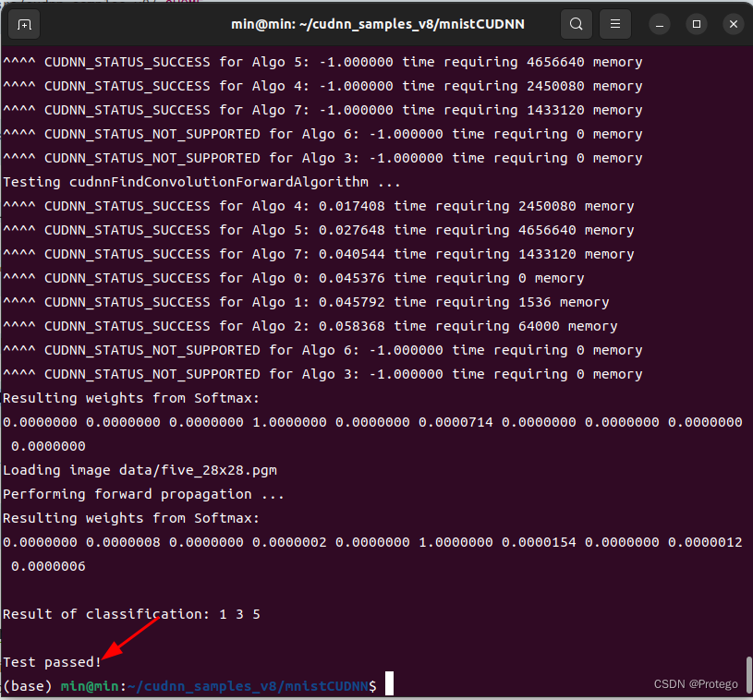The height and width of the screenshot is (700, 753).
Task: Click the 'Test passed!' text
Action: (50, 661)
